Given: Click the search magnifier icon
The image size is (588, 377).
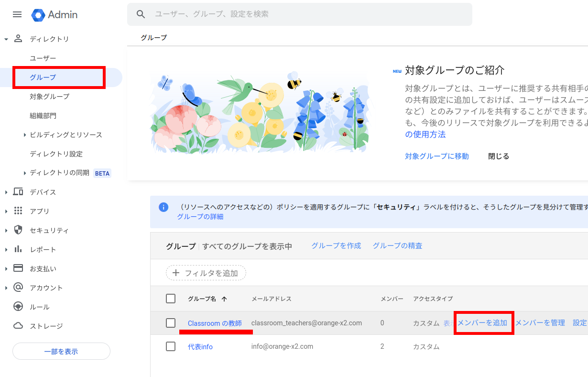Looking at the screenshot, I should (141, 14).
